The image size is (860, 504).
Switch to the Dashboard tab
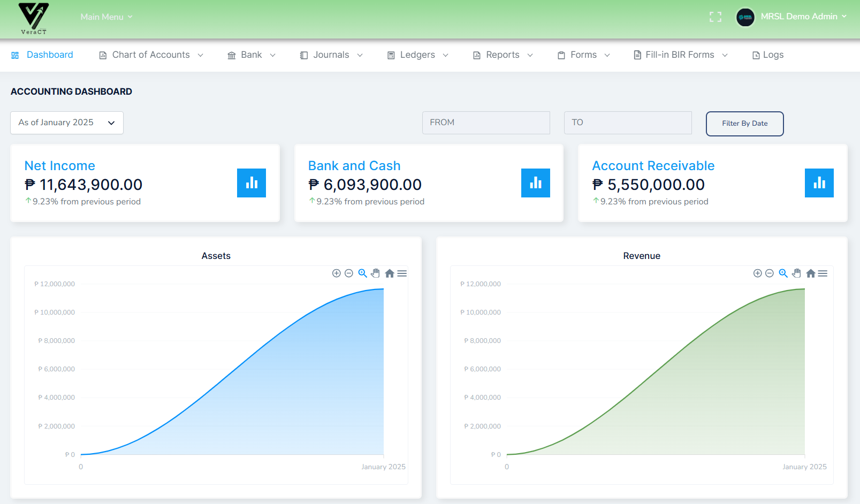pyautogui.click(x=50, y=55)
